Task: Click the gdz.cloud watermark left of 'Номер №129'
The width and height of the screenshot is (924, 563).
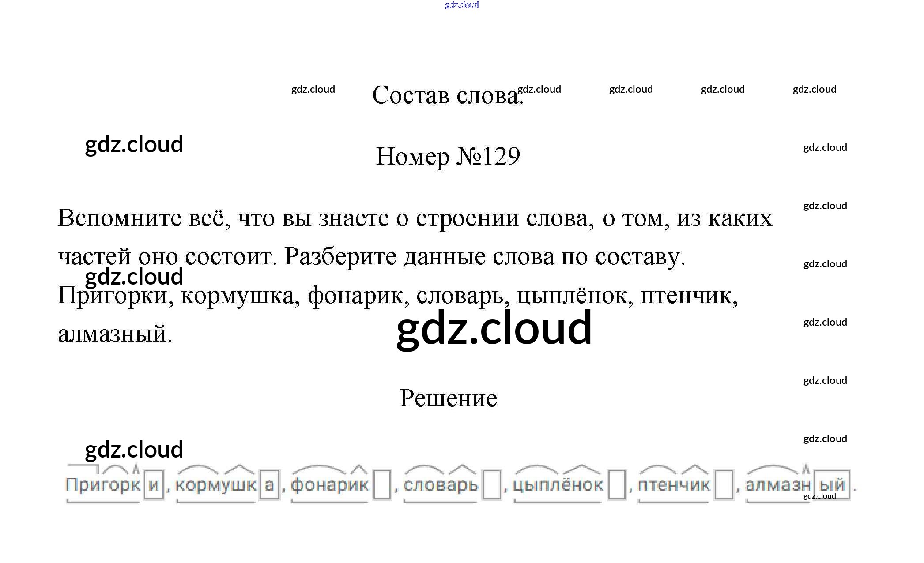Action: click(134, 145)
